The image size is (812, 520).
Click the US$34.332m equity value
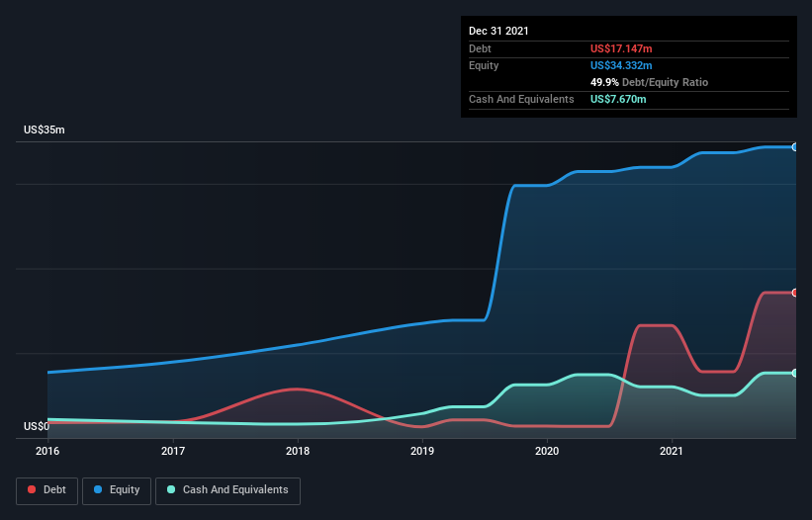pyautogui.click(x=621, y=65)
